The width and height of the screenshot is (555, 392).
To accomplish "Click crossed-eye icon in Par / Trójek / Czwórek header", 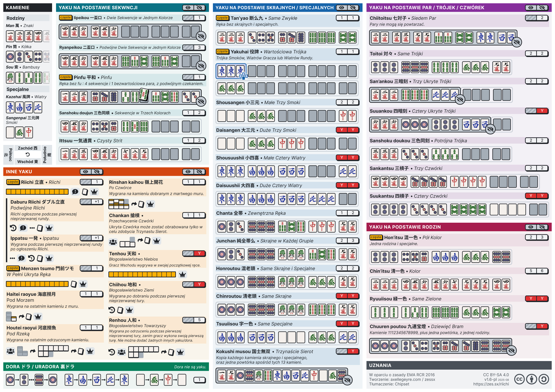I will (542, 8).
